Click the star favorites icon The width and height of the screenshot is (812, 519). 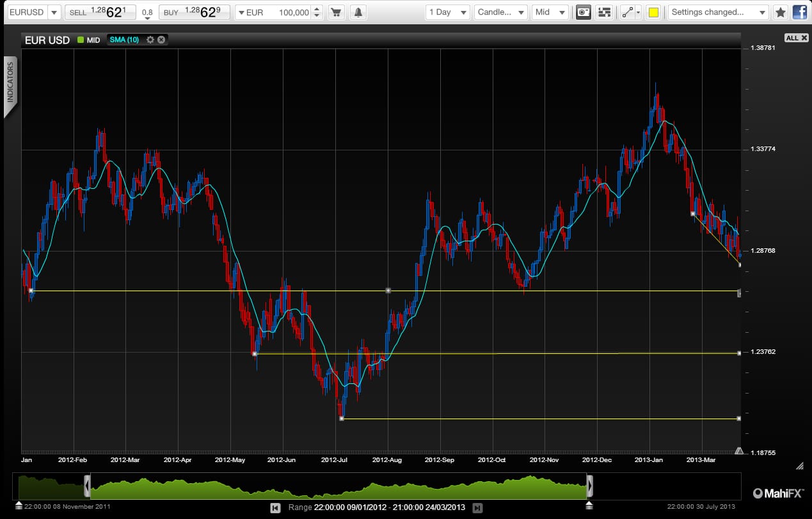pyautogui.click(x=780, y=12)
